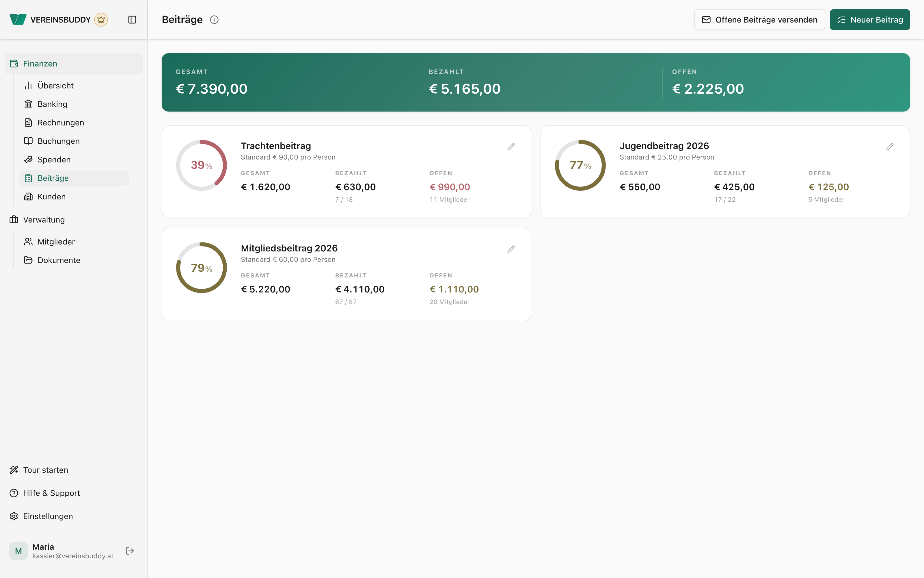This screenshot has width=924, height=578.
Task: Click the 11 Mitglieder label
Action: 449,199
